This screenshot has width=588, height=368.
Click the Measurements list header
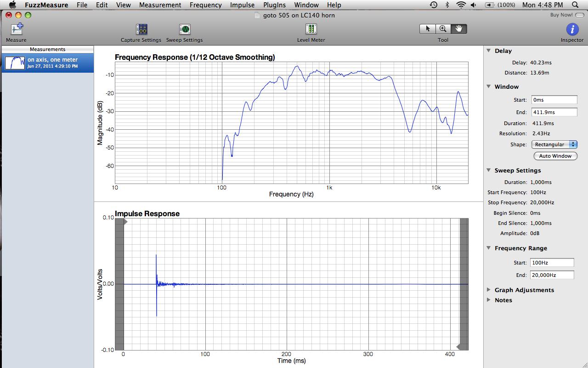tap(48, 49)
